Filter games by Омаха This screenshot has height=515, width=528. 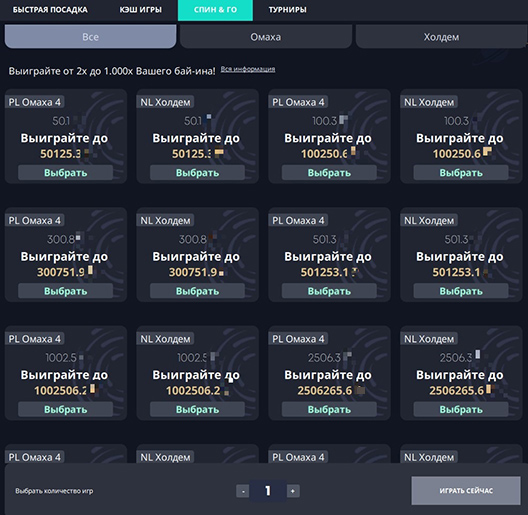point(266,37)
